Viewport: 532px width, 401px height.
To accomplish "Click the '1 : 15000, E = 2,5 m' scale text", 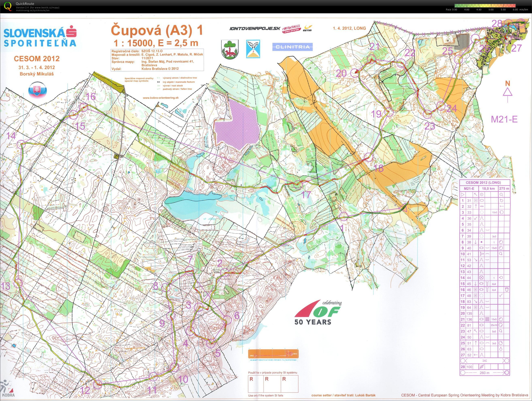I will tap(156, 43).
